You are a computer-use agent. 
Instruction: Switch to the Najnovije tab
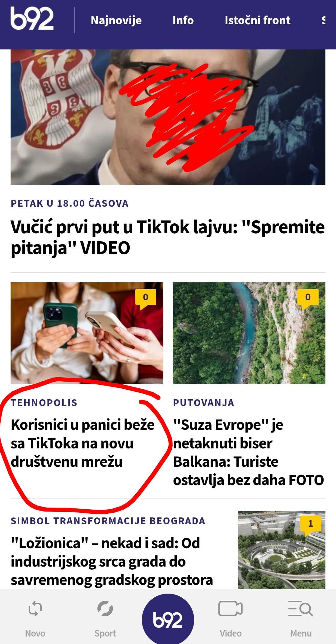[116, 20]
